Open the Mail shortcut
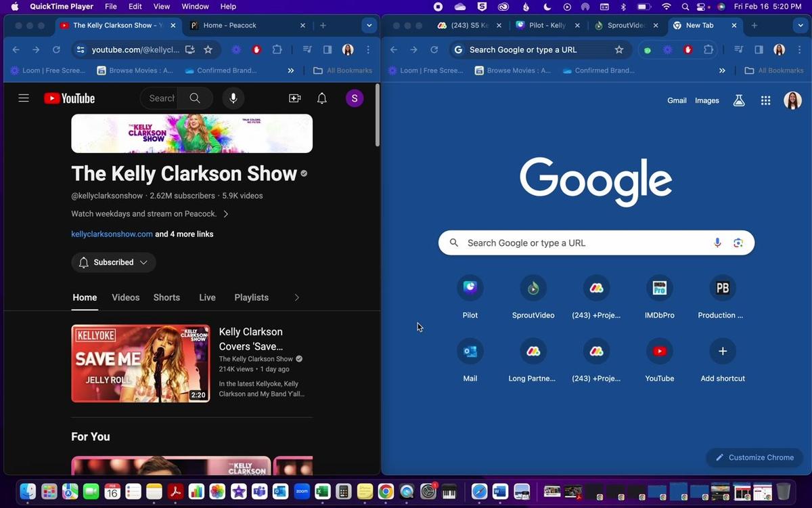 [x=470, y=360]
